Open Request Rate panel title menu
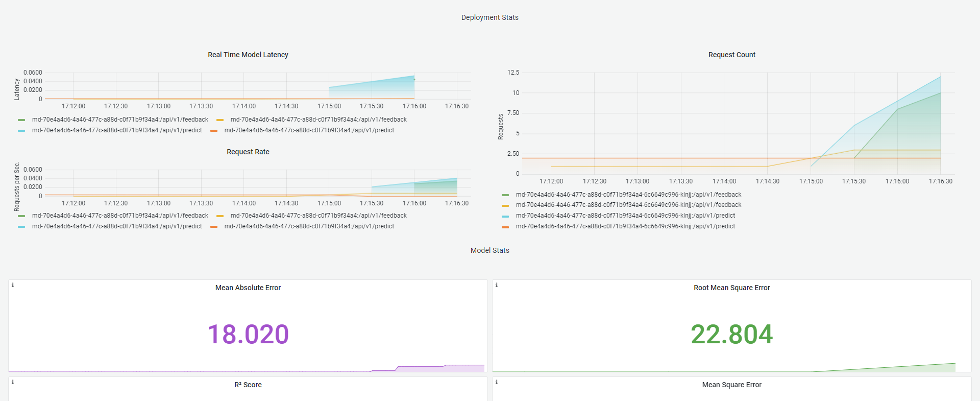This screenshot has height=401, width=980. pyautogui.click(x=248, y=152)
